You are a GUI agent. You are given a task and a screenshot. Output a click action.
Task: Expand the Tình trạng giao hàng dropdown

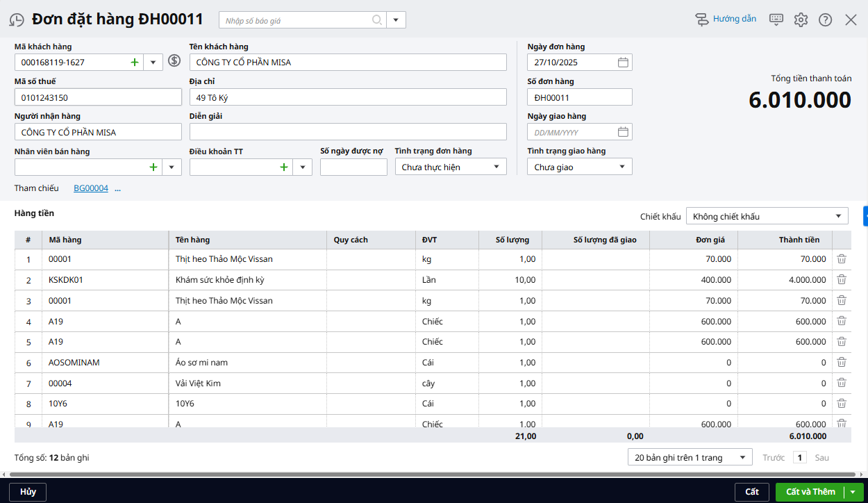pos(621,167)
